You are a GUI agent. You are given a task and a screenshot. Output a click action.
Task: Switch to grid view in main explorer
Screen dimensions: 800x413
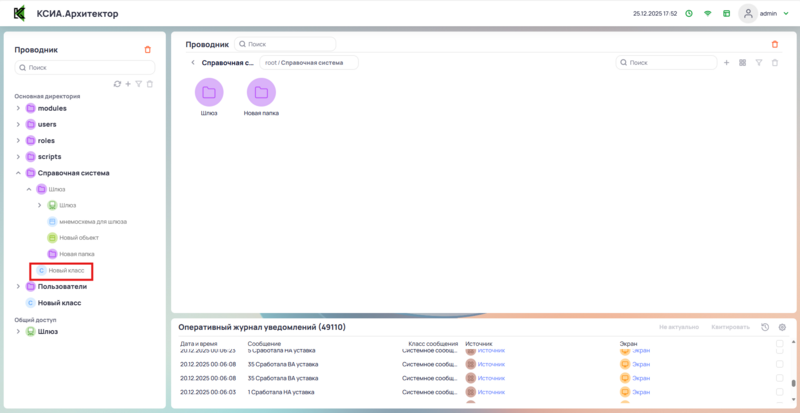(742, 63)
